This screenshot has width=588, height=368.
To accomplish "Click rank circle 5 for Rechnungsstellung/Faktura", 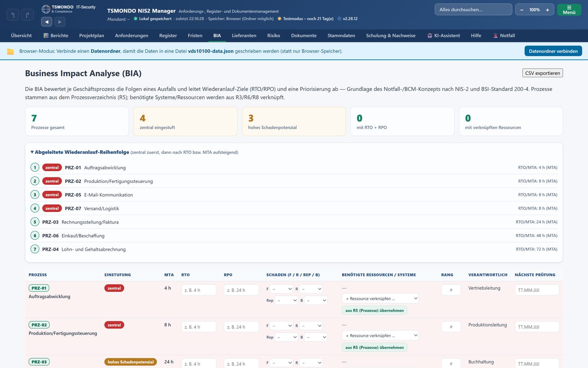I will (x=35, y=222).
